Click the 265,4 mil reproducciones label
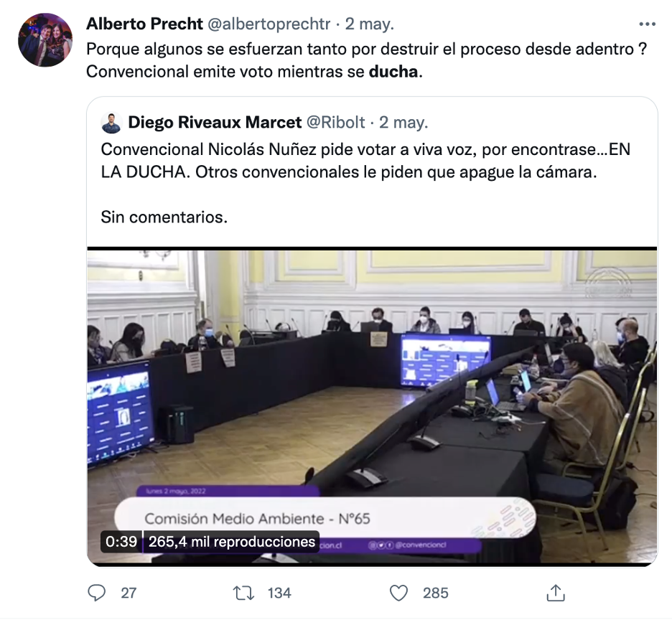Image resolution: width=672 pixels, height=620 pixels. 231,542
